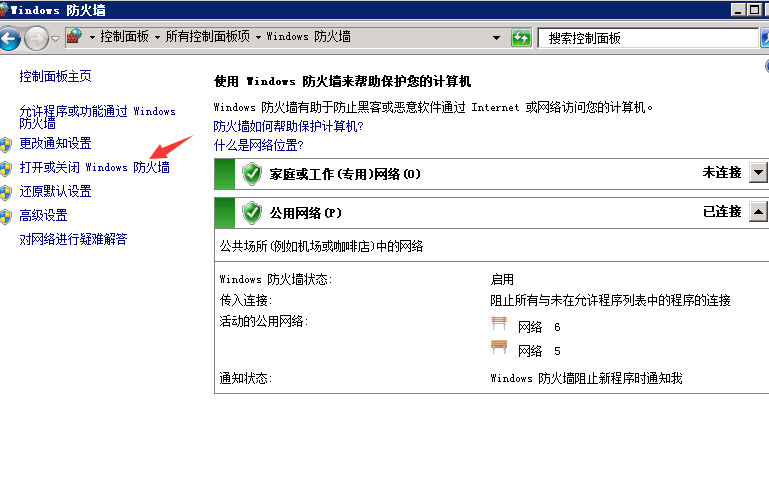Click the green refresh button

coord(521,37)
